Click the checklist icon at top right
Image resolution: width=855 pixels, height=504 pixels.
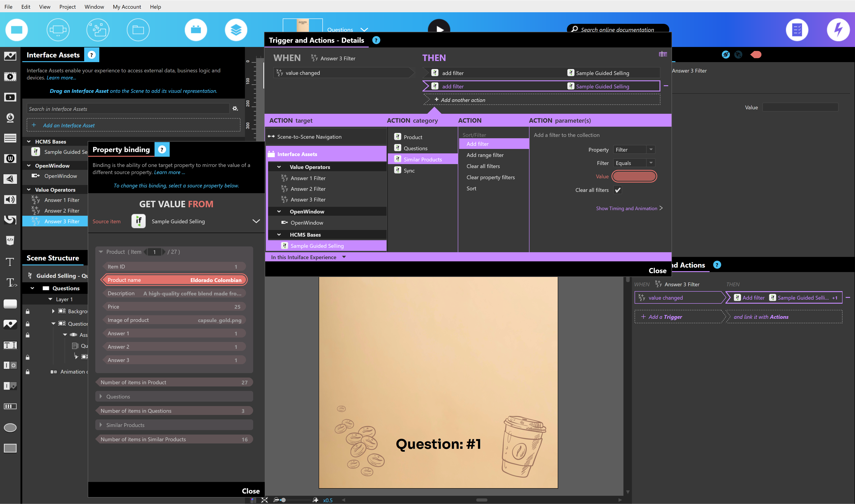point(797,30)
